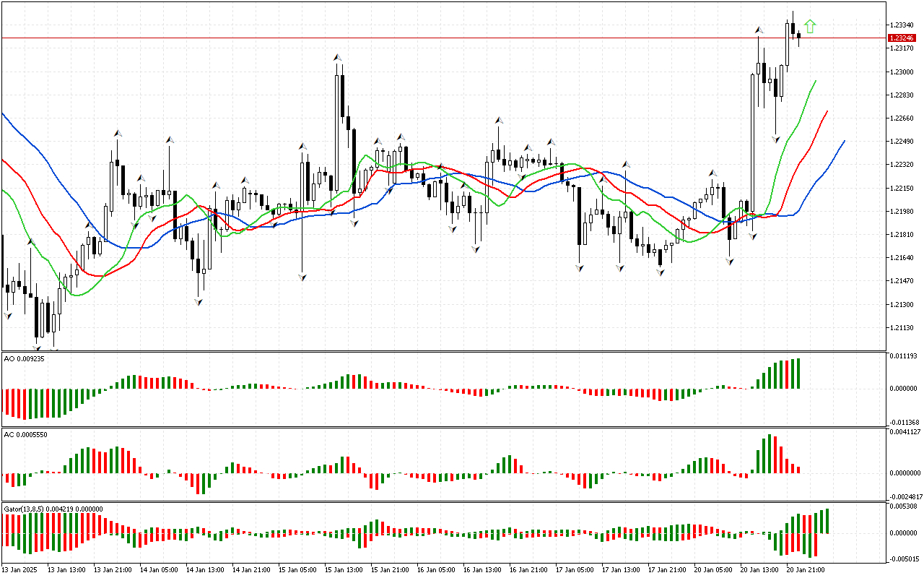
Task: Click the 14 Jan 13:00 time label
Action: point(206,570)
